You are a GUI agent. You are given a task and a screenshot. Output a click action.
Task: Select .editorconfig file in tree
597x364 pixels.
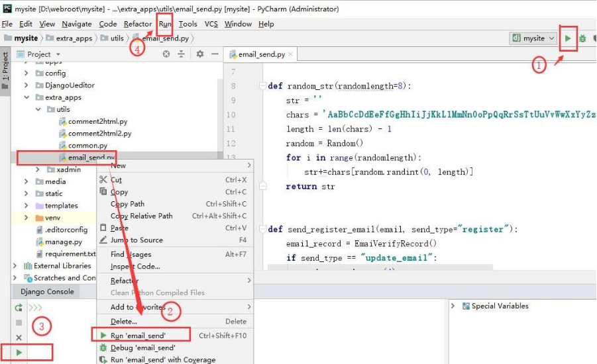tap(62, 230)
